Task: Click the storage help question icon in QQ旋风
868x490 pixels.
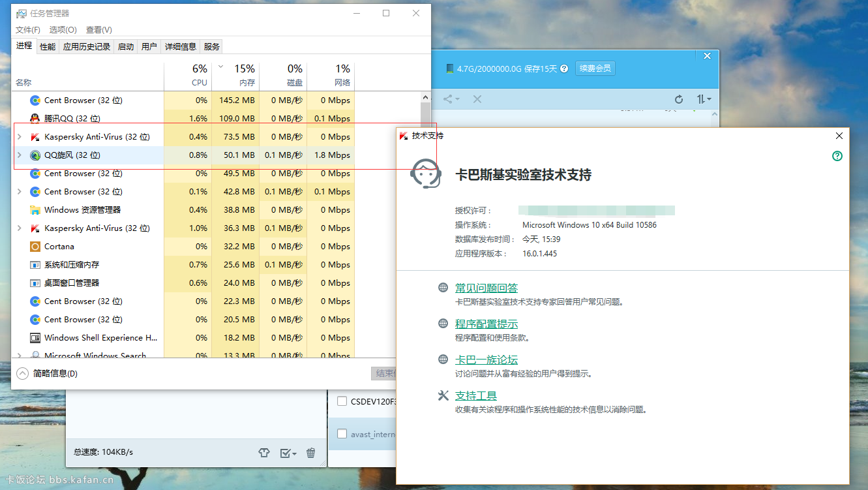Action: coord(564,69)
